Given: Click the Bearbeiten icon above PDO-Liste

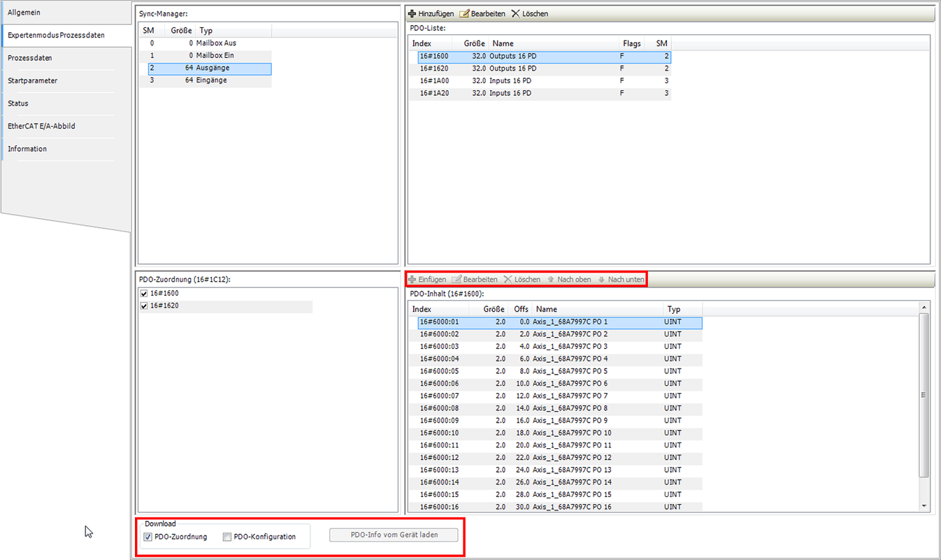Looking at the screenshot, I should pyautogui.click(x=465, y=14).
